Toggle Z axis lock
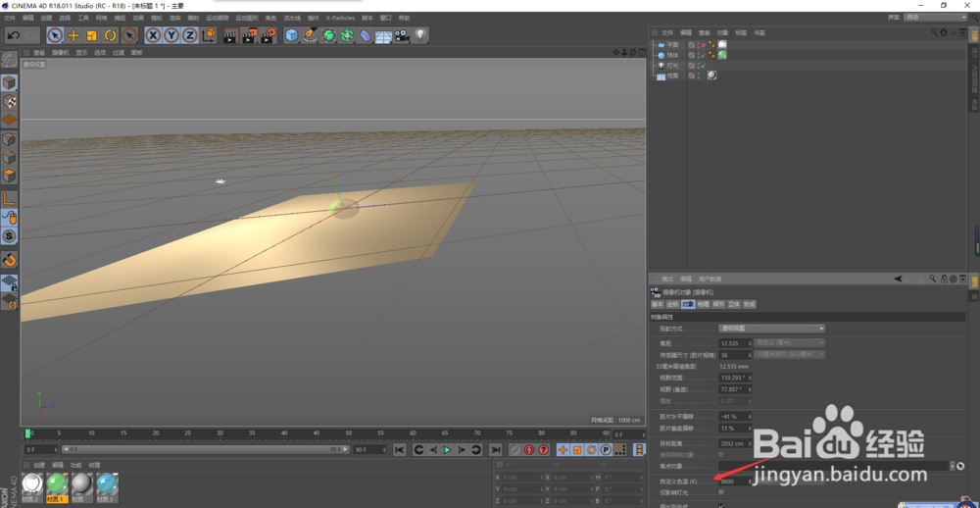This screenshot has width=980, height=508. [x=190, y=35]
